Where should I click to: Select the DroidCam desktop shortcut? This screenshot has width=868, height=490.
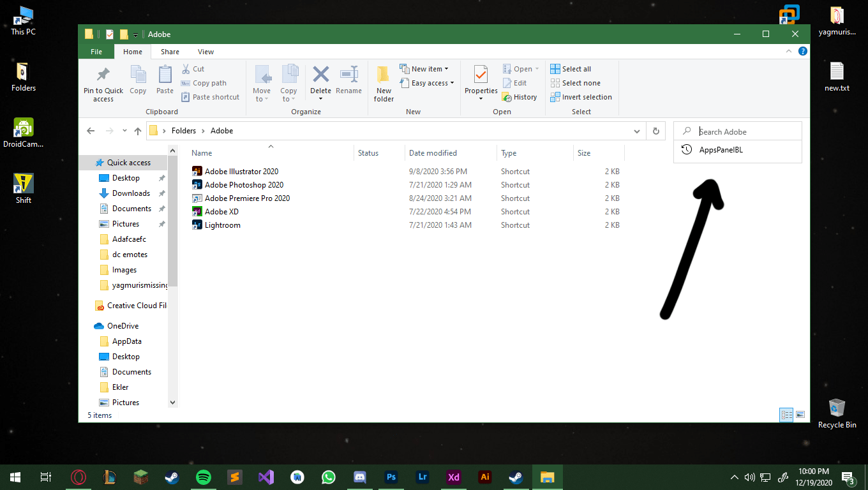pos(24,133)
